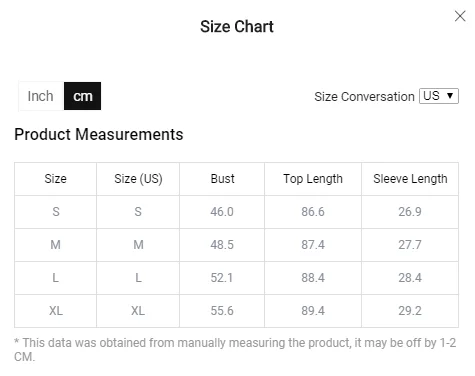Close the Size Chart dialog
This screenshot has height=376, width=475.
point(460,16)
